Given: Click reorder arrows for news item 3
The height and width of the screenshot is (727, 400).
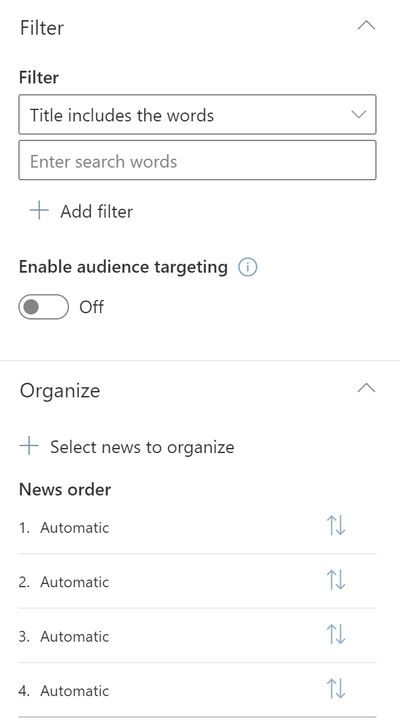Looking at the screenshot, I should pyautogui.click(x=336, y=634).
